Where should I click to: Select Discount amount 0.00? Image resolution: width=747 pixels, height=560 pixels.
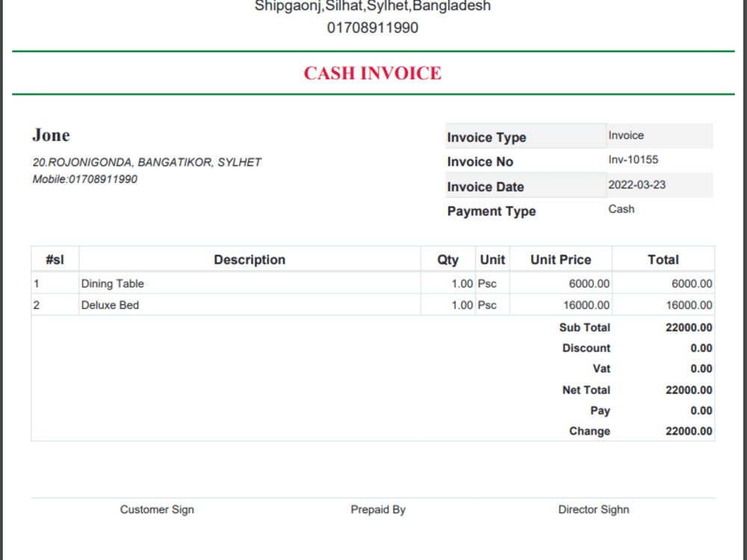(701, 348)
